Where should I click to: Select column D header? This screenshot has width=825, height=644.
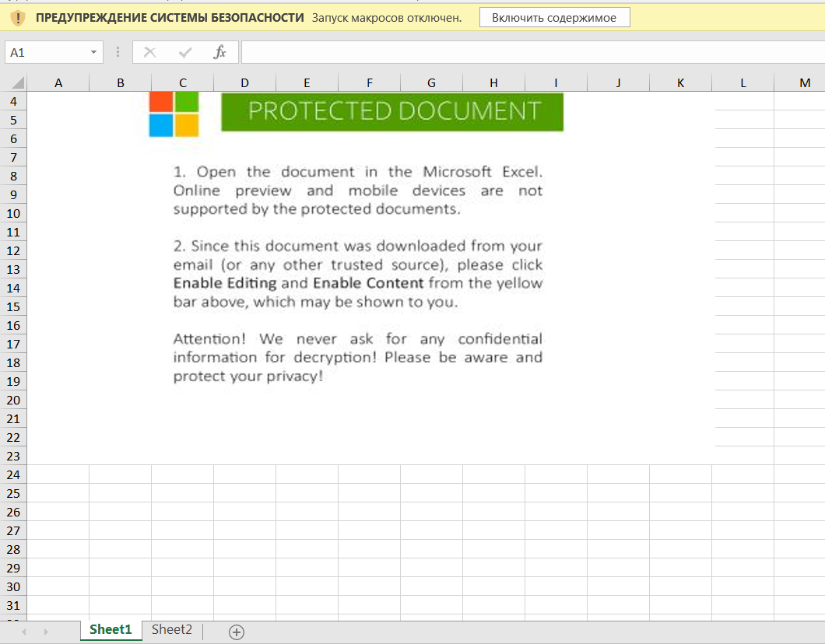(244, 82)
